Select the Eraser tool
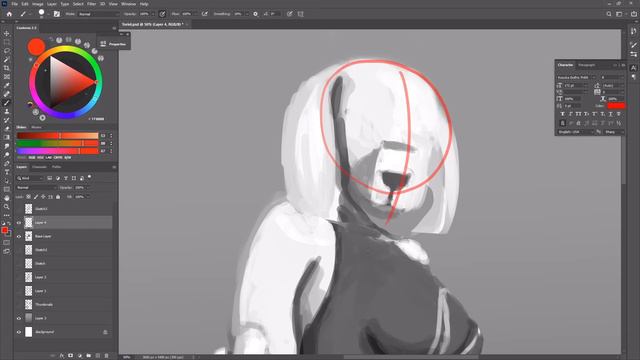 [x=7, y=129]
